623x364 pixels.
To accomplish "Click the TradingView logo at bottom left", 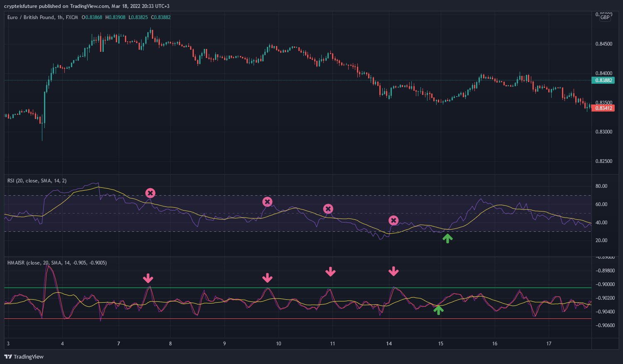I will point(24,357).
